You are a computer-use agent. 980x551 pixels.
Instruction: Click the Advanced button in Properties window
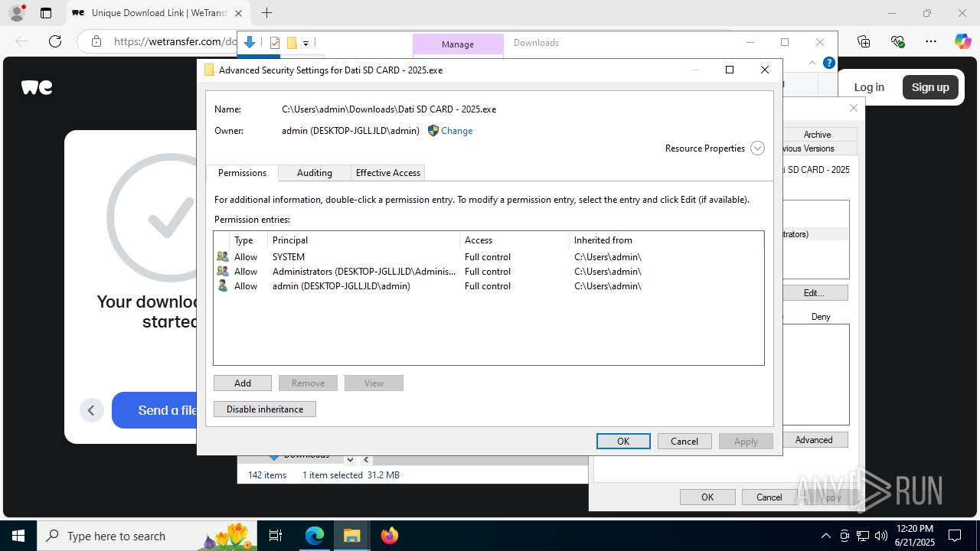815,440
